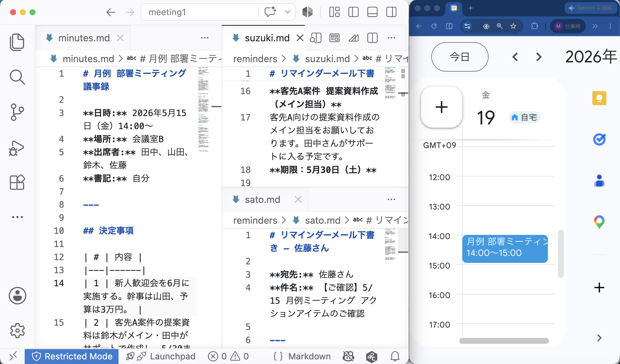
Task: Open the Run and Debug view
Action: [x=16, y=148]
